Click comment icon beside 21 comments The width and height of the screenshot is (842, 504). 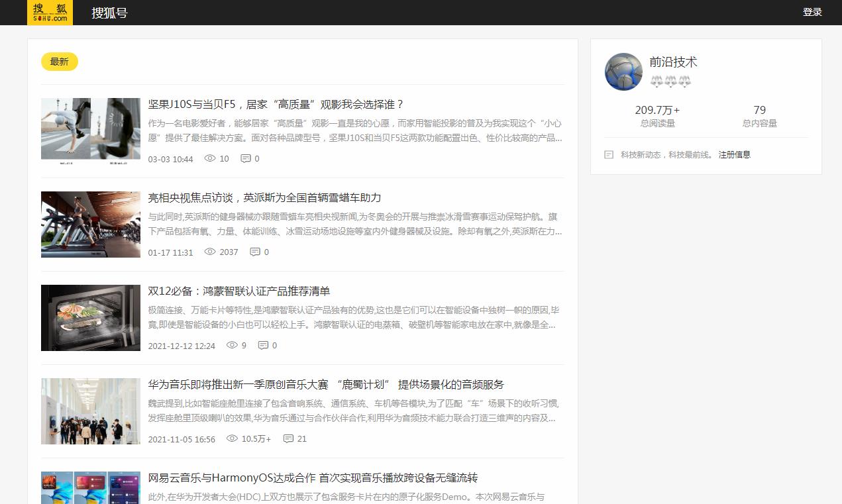[288, 438]
